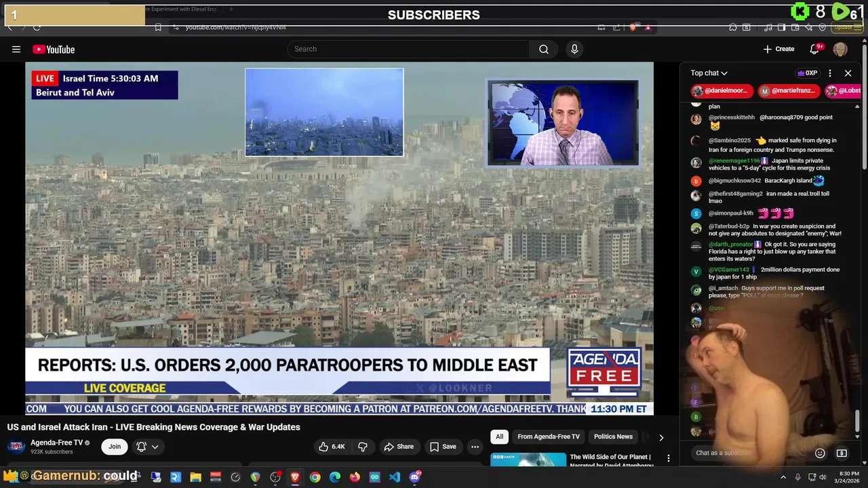This screenshot has width=868, height=488.
Task: Open Brave Leo AI sparkle icon
Action: tap(808, 27)
